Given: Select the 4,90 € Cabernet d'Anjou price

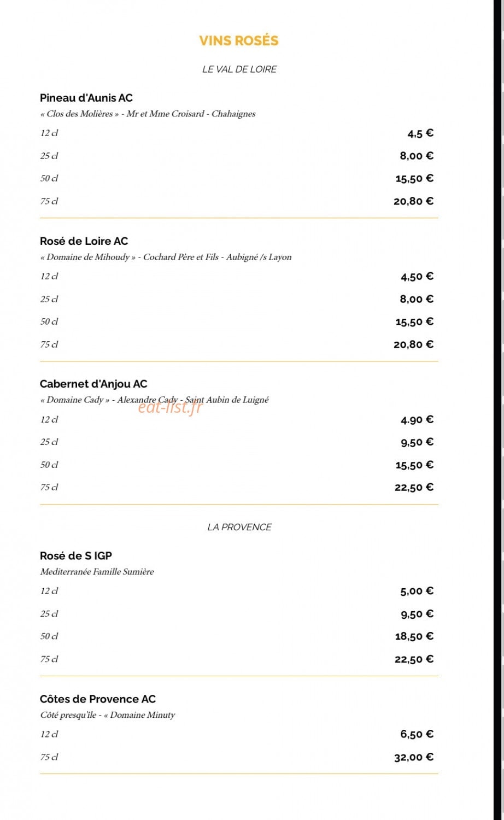Looking at the screenshot, I should (417, 420).
